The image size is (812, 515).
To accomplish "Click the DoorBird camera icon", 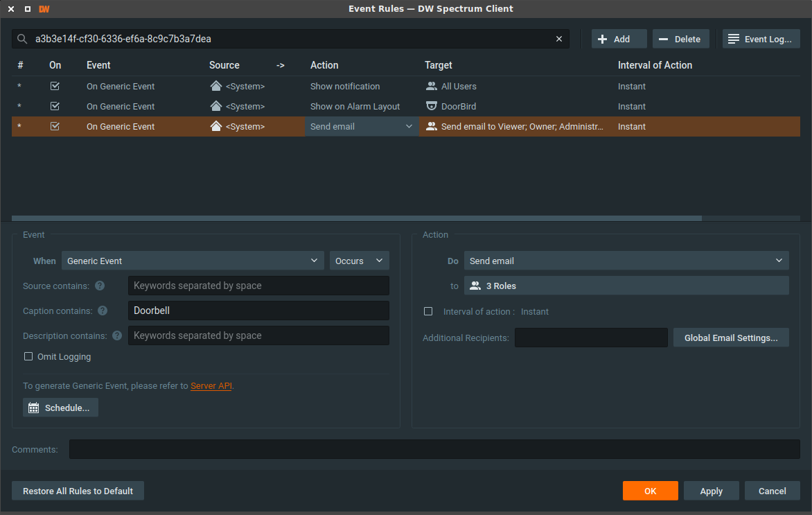I will point(432,106).
